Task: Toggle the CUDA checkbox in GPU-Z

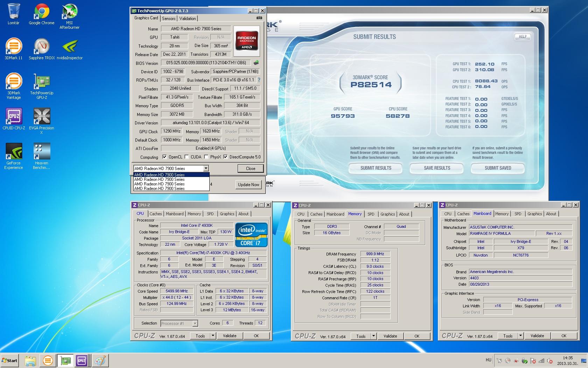Action: pyautogui.click(x=187, y=157)
